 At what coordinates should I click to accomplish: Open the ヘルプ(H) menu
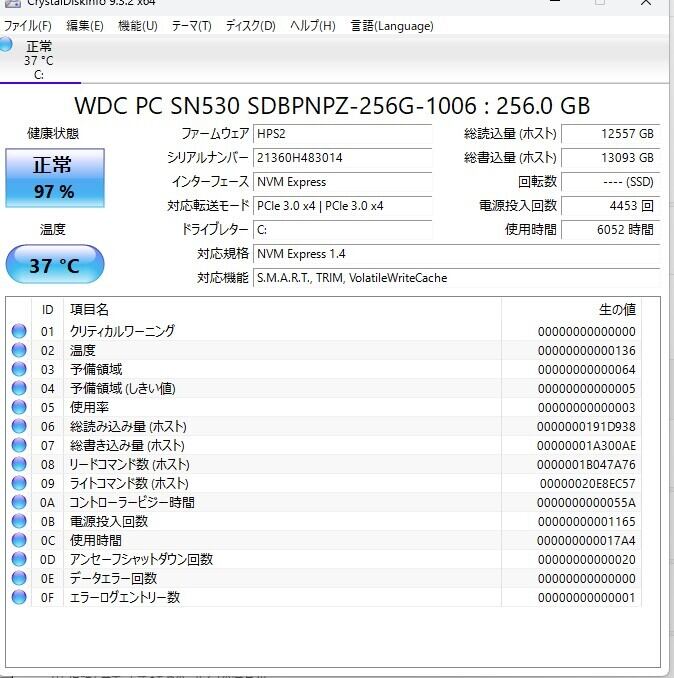[313, 26]
